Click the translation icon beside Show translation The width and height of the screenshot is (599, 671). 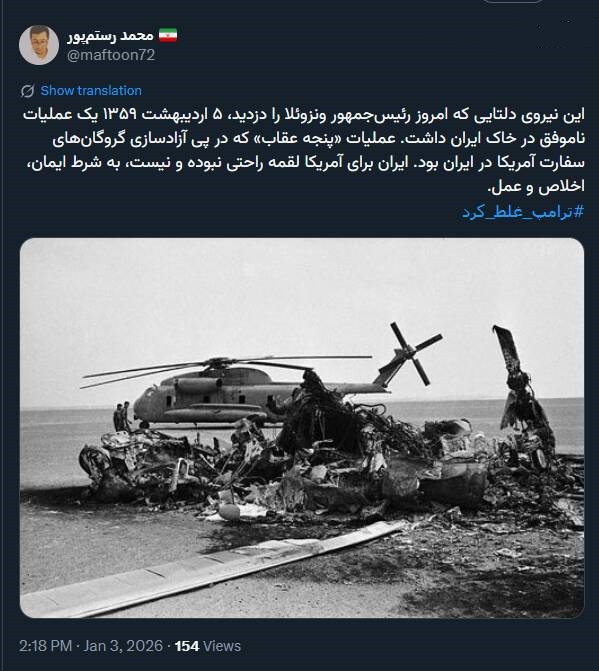coord(28,91)
